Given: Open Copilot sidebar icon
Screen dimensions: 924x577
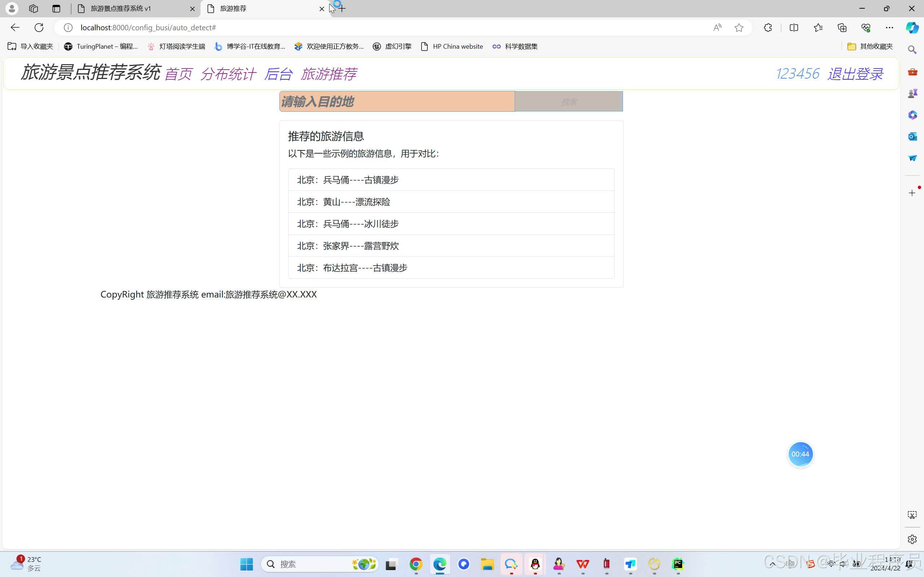Looking at the screenshot, I should tap(912, 27).
